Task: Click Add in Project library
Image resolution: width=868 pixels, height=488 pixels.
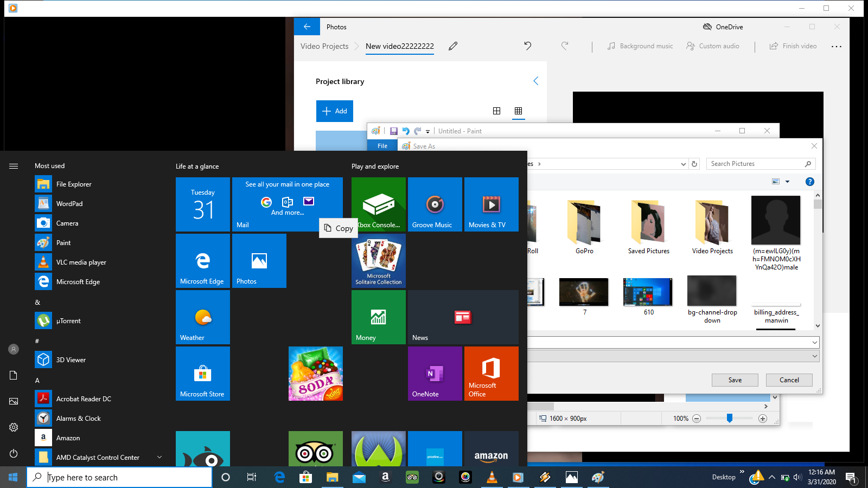Action: [335, 111]
